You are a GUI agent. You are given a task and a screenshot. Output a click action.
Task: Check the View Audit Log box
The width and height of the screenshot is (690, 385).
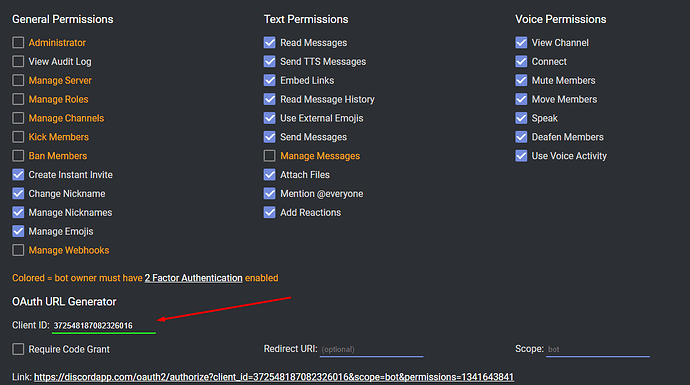tap(18, 62)
